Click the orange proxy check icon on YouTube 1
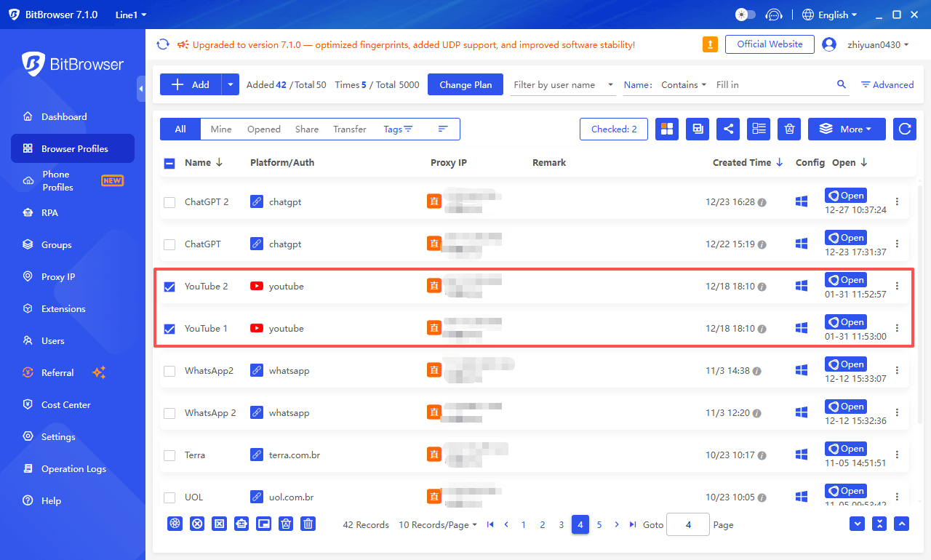 pyautogui.click(x=434, y=328)
